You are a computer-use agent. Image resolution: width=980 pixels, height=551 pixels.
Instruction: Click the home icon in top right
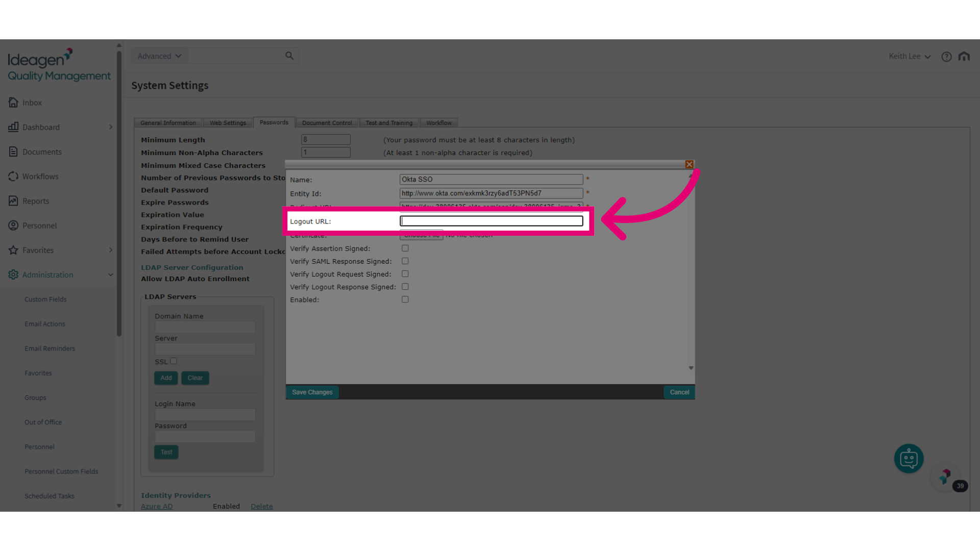(964, 56)
